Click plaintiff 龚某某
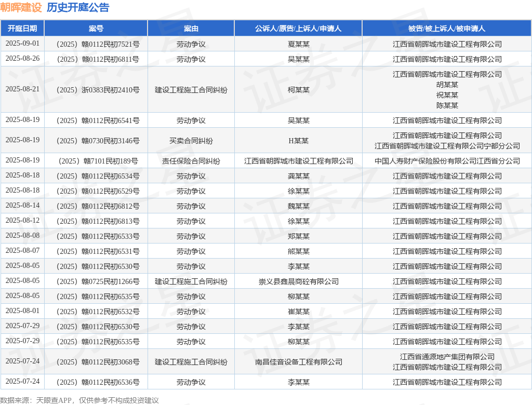 point(299,176)
